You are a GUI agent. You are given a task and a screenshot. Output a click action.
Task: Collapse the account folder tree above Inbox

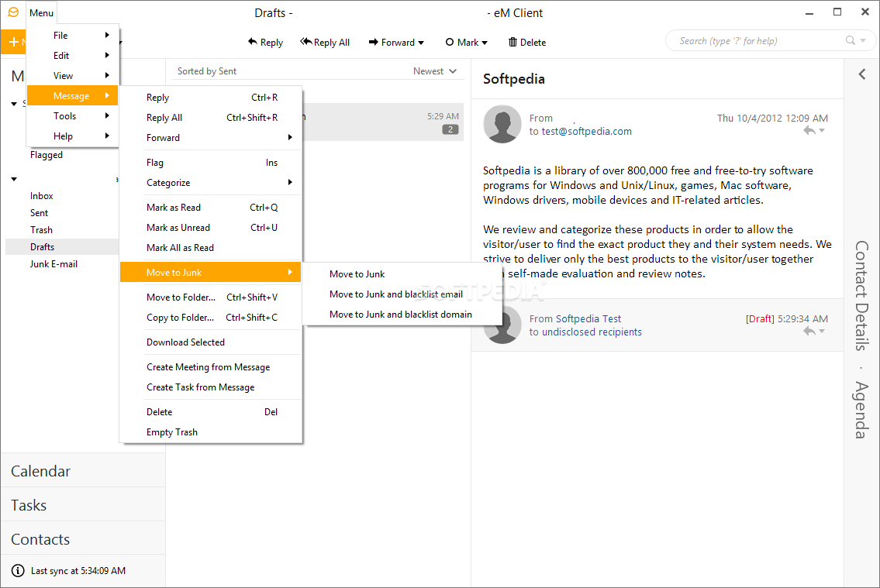[x=14, y=180]
